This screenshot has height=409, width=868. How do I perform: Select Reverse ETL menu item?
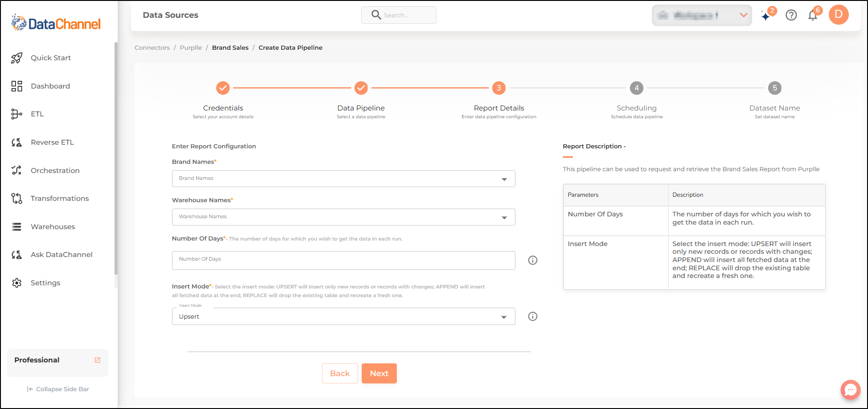[52, 142]
